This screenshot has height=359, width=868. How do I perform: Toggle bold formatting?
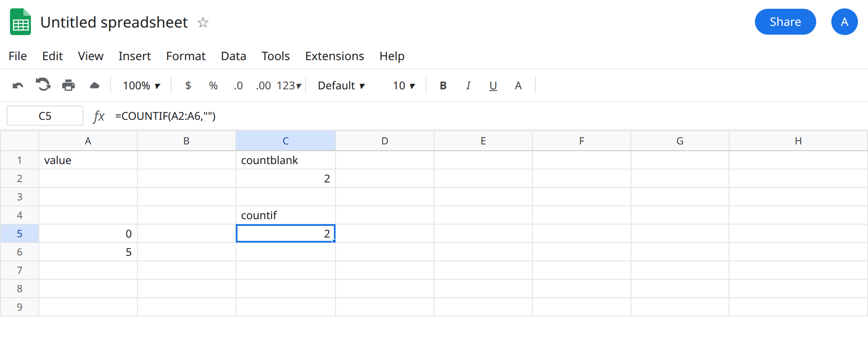443,86
